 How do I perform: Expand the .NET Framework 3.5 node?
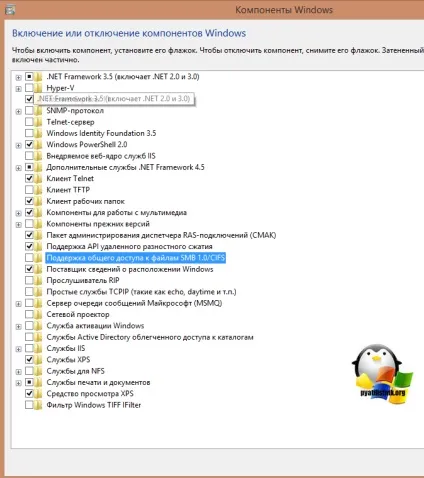(x=18, y=77)
